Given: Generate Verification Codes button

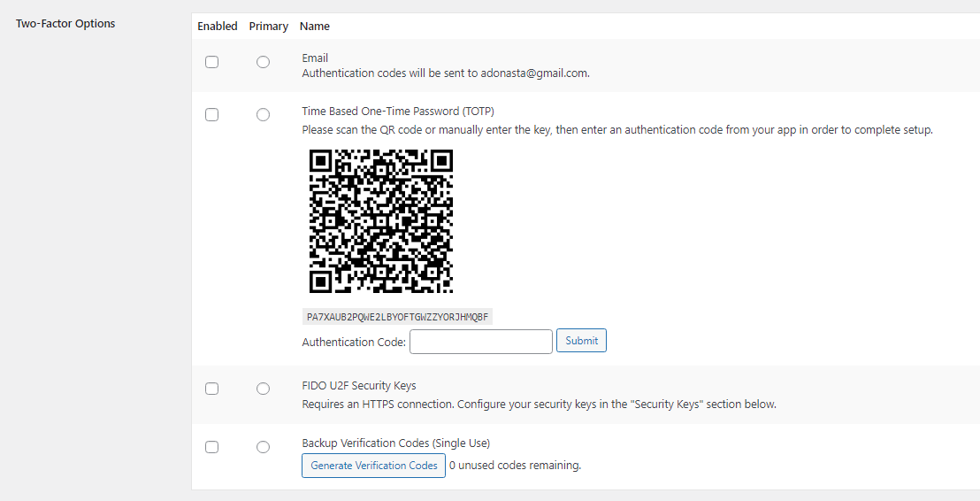Looking at the screenshot, I should pos(374,466).
